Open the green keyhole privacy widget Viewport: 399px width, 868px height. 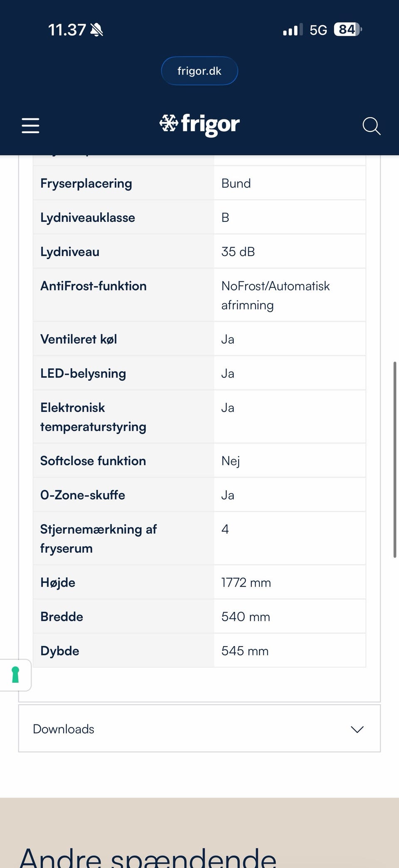[x=15, y=675]
